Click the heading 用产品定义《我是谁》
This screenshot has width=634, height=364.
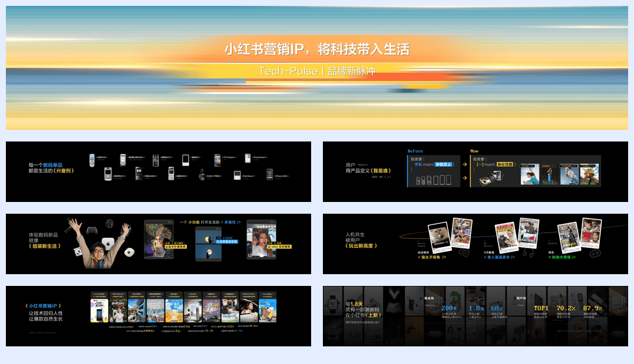(x=368, y=171)
